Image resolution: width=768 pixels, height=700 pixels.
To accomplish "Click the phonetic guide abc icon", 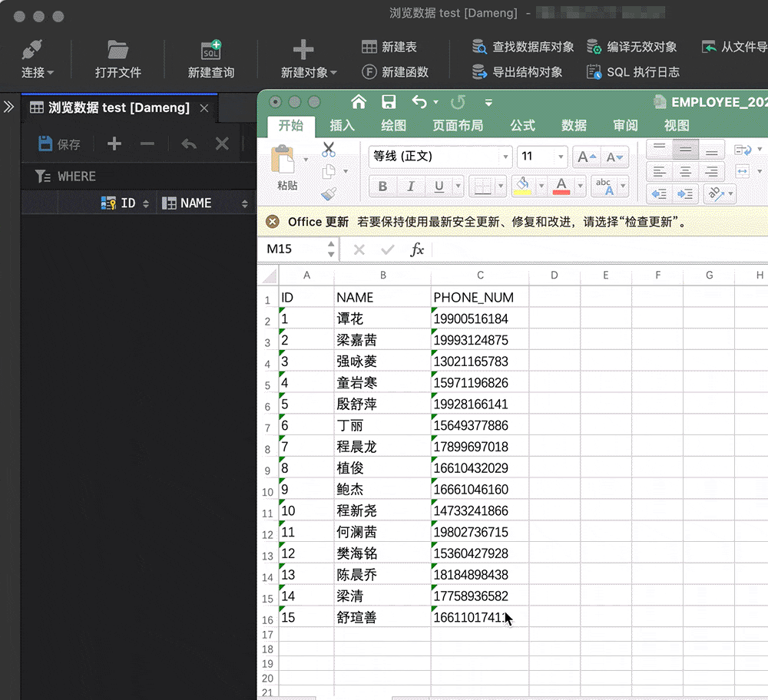I will click(604, 187).
